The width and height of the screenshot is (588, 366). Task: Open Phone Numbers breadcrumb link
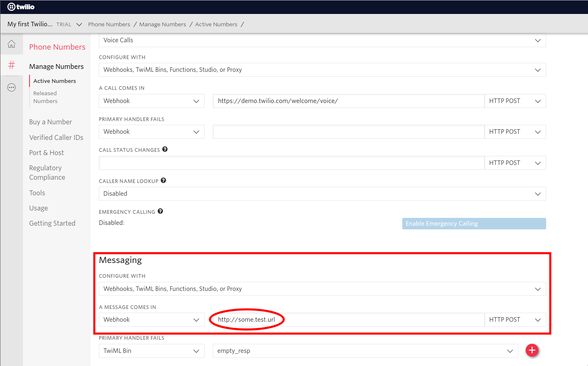(x=109, y=25)
